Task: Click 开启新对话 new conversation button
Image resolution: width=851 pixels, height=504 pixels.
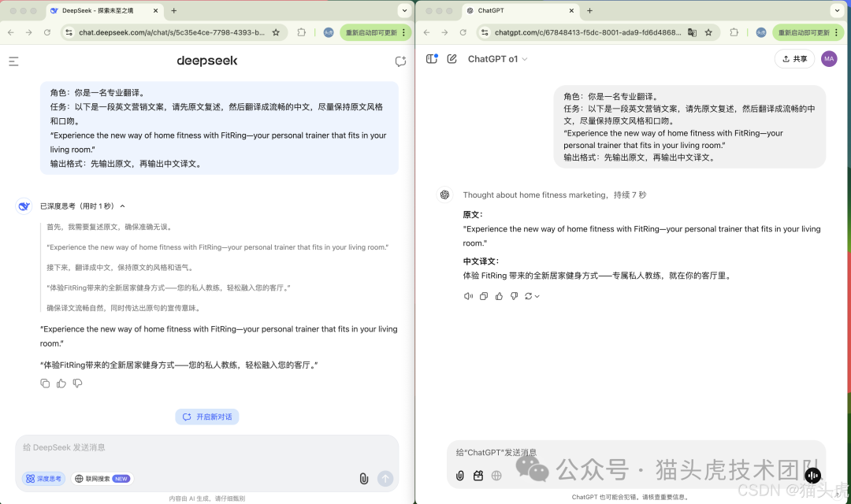Action: [x=206, y=417]
